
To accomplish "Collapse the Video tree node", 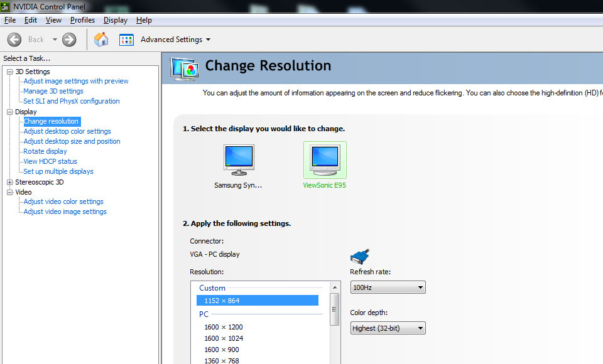I will click(10, 192).
